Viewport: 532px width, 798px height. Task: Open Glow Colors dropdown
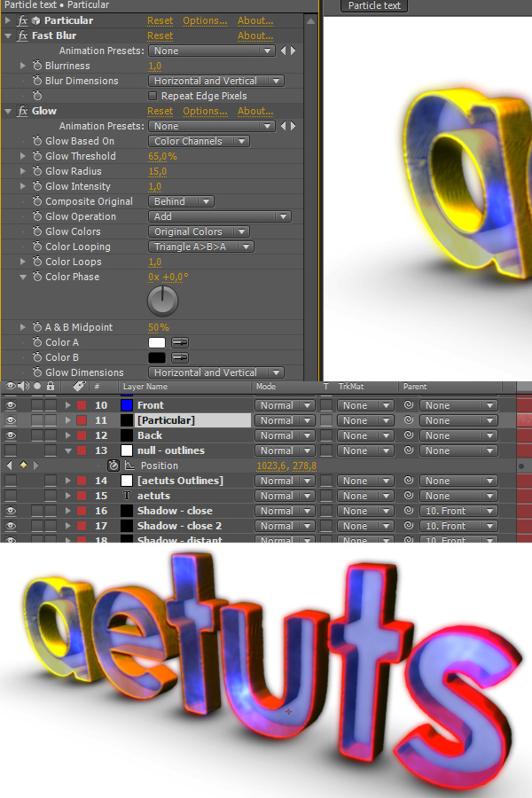[x=199, y=231]
